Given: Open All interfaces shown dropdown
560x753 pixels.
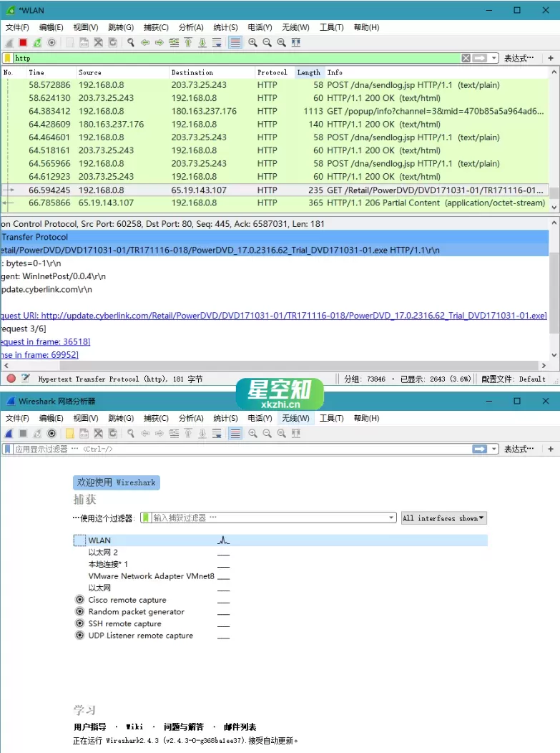Looking at the screenshot, I should tap(444, 518).
